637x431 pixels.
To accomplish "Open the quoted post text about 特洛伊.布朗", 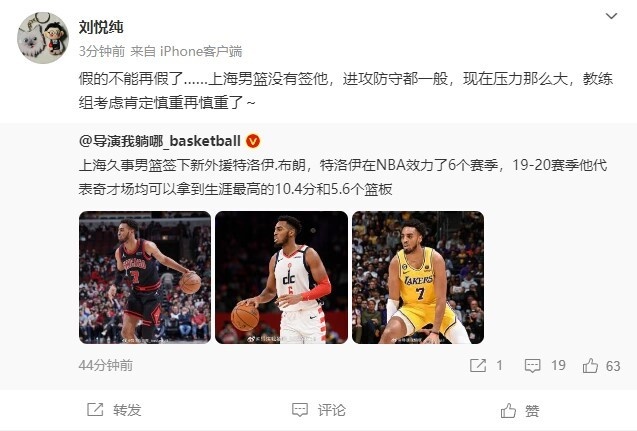I will tap(342, 177).
